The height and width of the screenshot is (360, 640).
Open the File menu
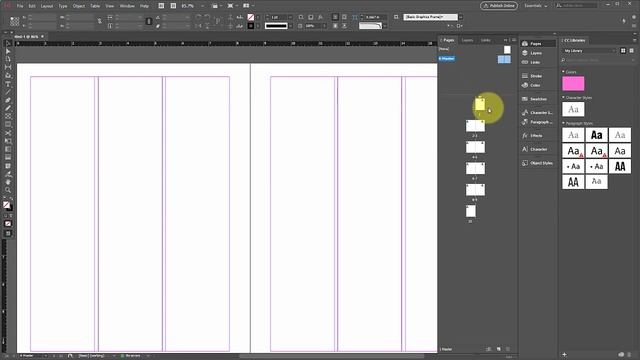20,6
